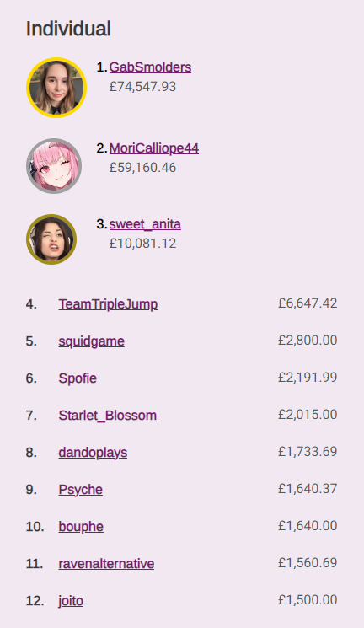This screenshot has width=364, height=628.
Task: Open MoriCalliope44 fundraiser link
Action: coord(153,148)
